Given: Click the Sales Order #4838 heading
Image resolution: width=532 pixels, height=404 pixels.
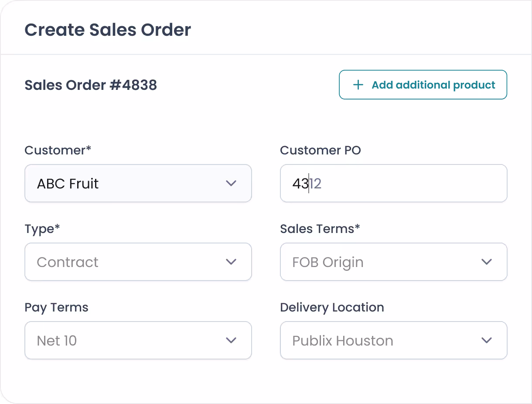Looking at the screenshot, I should [91, 85].
